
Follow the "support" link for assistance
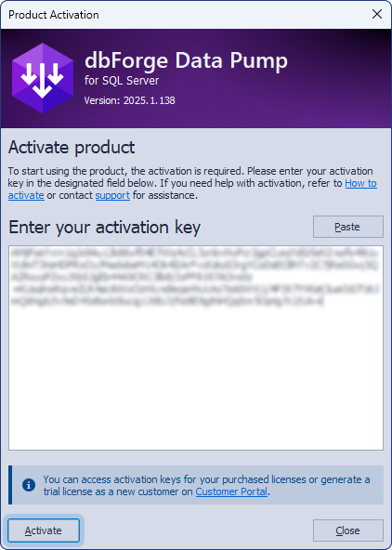click(x=112, y=195)
